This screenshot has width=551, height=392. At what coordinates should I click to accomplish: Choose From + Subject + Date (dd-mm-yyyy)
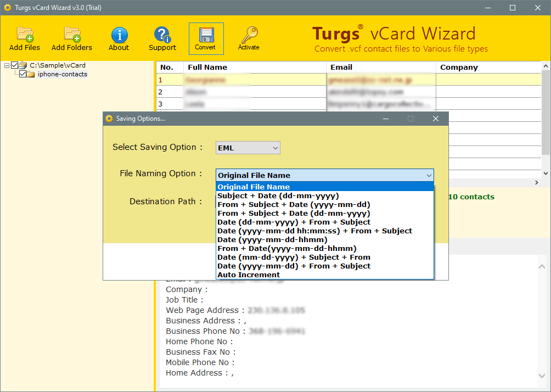point(325,213)
